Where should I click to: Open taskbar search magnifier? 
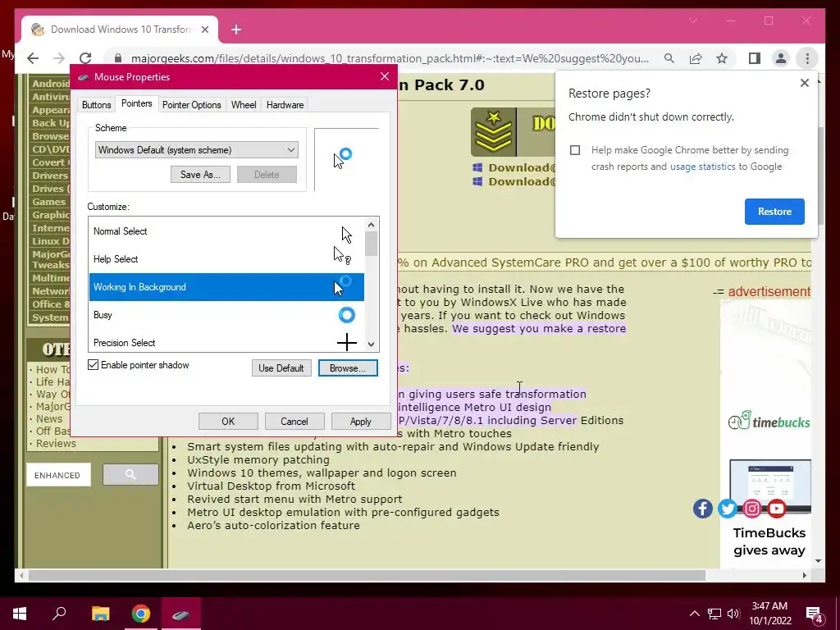point(59,614)
